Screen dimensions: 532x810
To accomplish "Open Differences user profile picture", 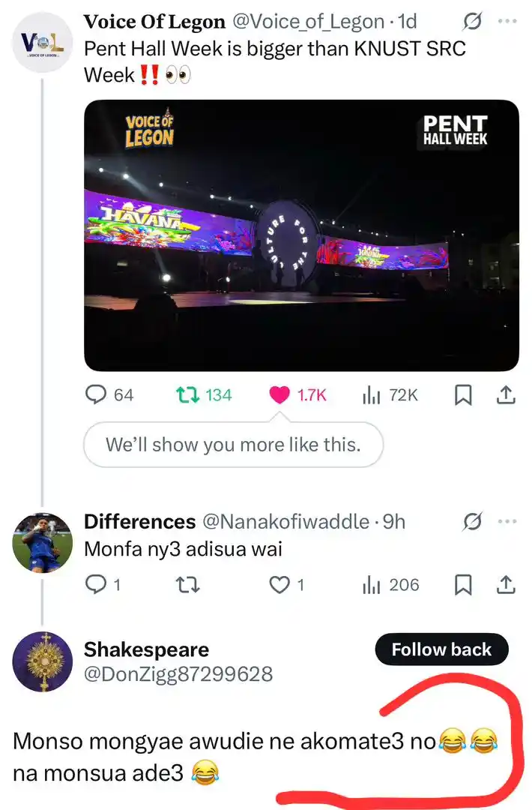I will 43,542.
